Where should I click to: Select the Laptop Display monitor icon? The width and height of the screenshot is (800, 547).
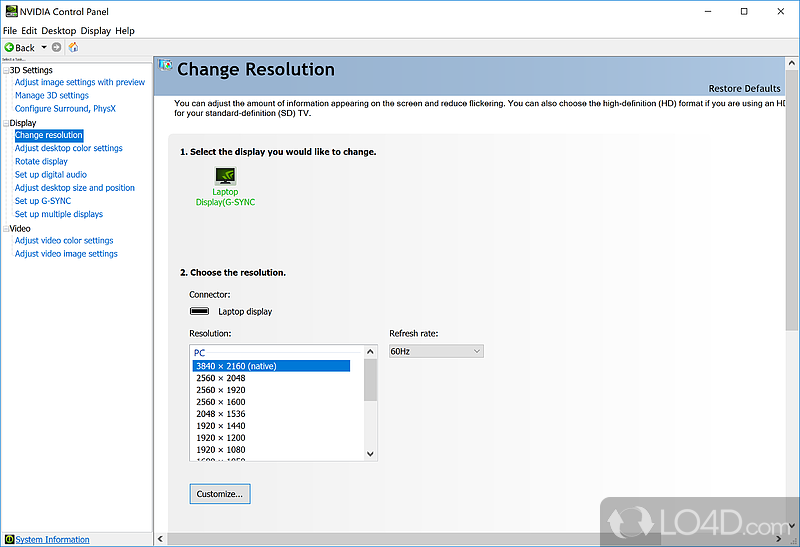click(225, 175)
